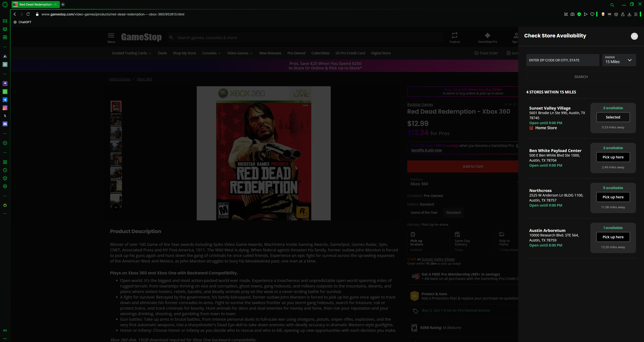This screenshot has height=342, width=644.
Task: Open a new tab with plus button
Action: tap(63, 5)
